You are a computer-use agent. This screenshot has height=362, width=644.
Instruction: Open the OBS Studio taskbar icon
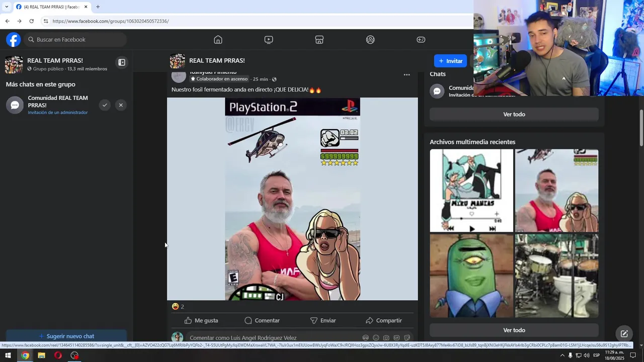click(74, 355)
